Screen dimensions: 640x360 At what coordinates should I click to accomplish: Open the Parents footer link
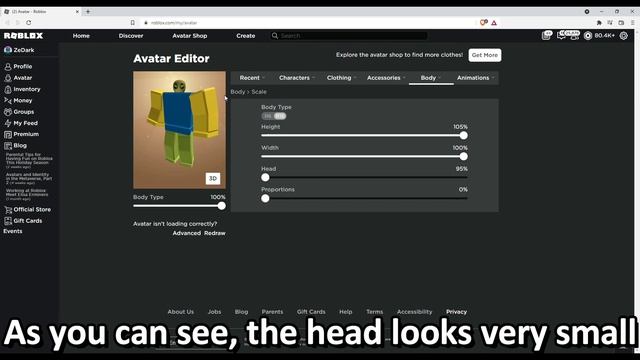[272, 312]
